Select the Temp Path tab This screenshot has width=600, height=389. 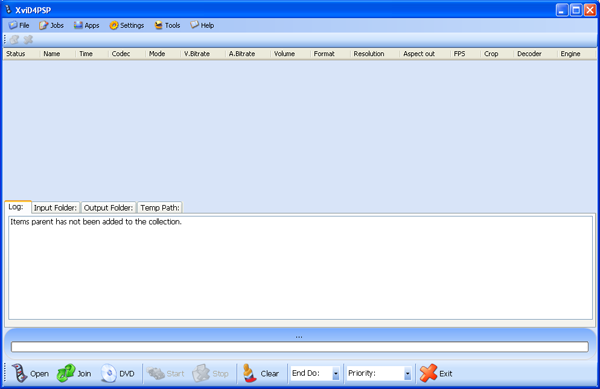click(x=160, y=208)
